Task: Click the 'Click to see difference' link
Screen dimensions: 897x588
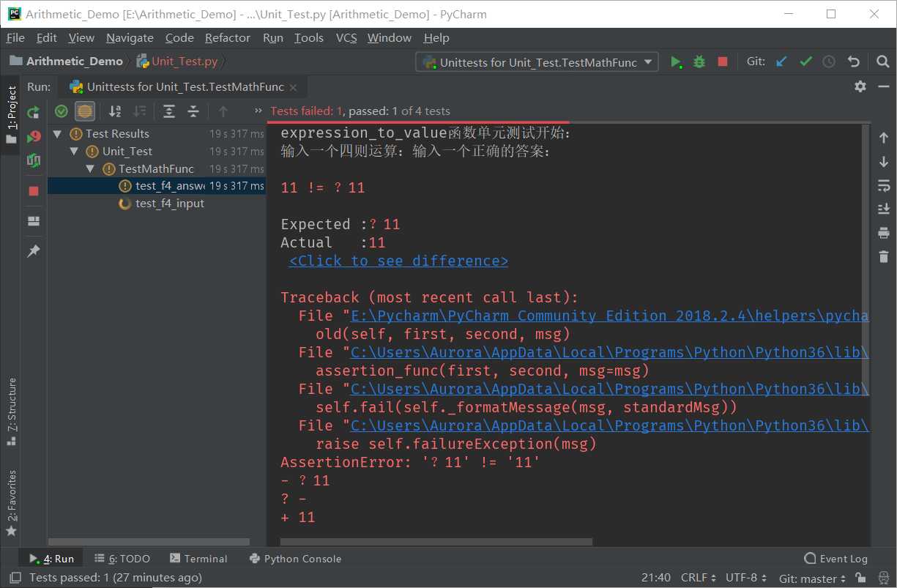Action: click(x=398, y=261)
